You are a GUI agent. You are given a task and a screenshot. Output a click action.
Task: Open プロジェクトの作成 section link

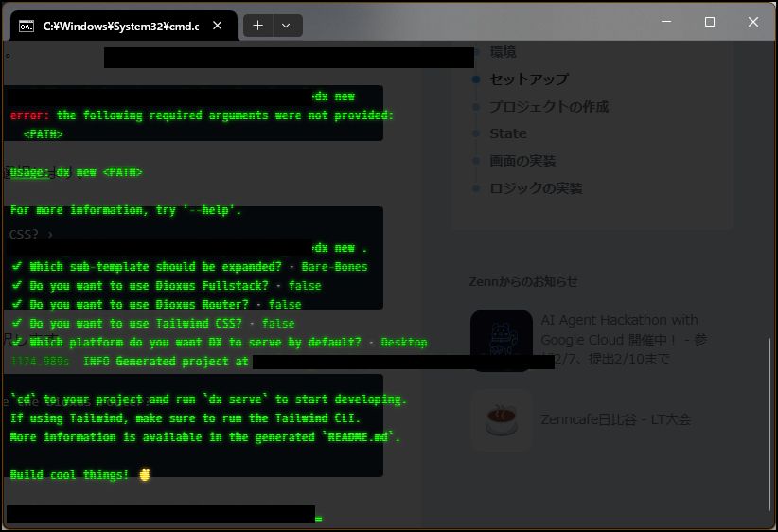[x=549, y=107]
